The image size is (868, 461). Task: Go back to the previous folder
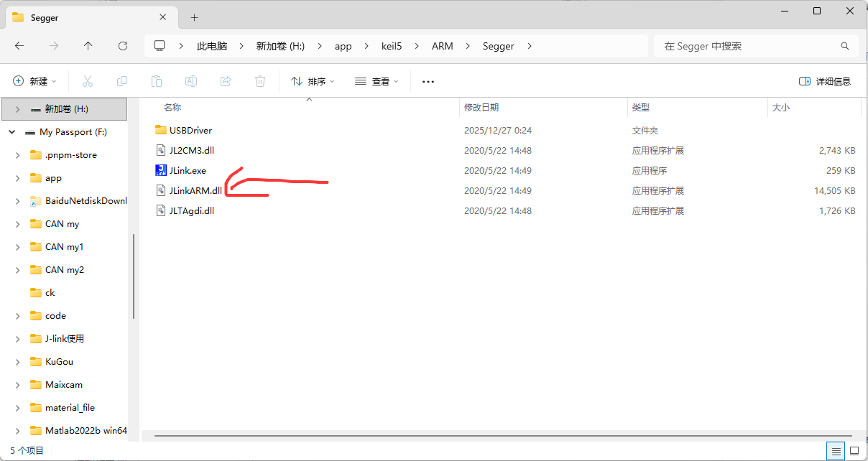coord(19,46)
